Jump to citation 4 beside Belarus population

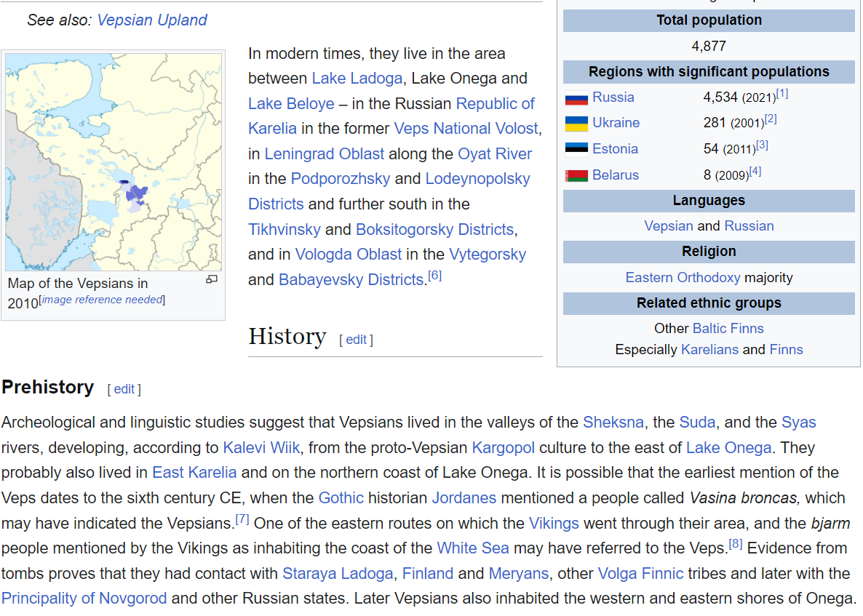(755, 171)
